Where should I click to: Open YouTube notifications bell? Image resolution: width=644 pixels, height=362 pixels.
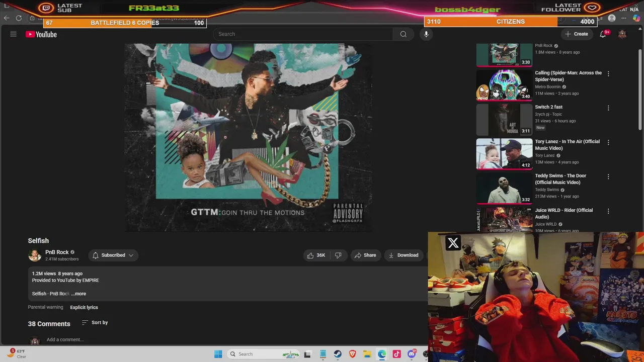coord(603,34)
